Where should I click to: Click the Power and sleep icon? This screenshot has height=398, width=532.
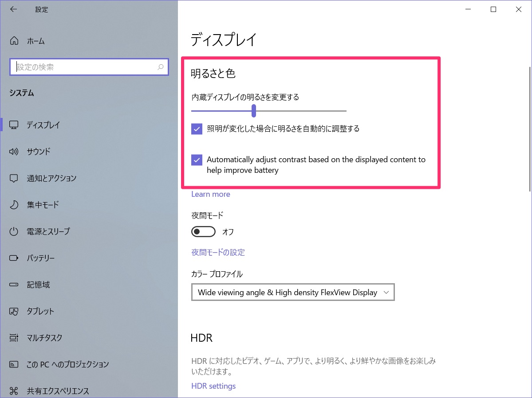pyautogui.click(x=14, y=231)
